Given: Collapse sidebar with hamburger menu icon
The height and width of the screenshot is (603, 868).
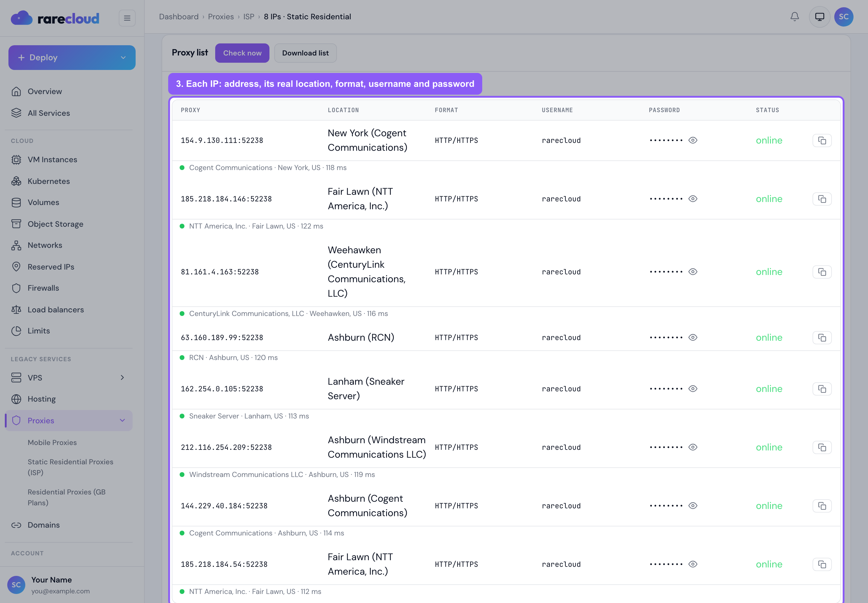Looking at the screenshot, I should [x=127, y=18].
